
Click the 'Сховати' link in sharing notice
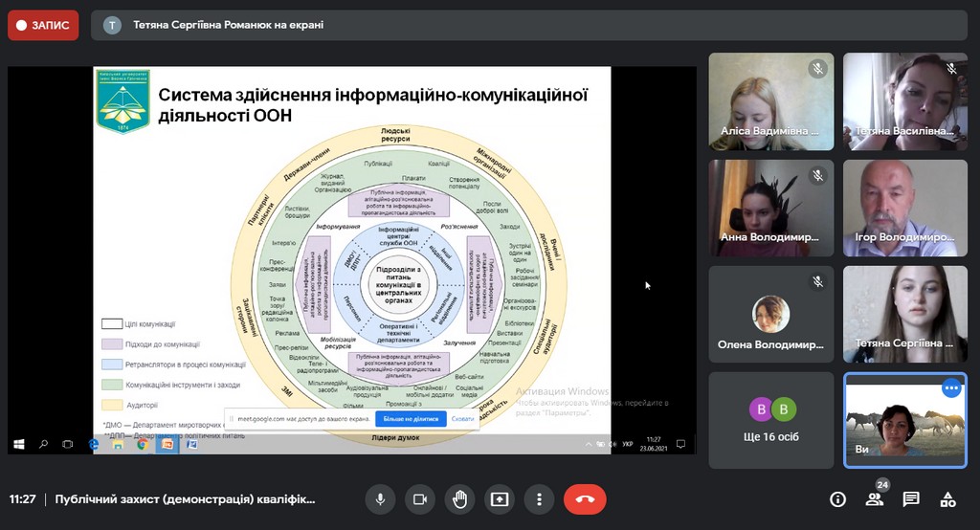462,419
